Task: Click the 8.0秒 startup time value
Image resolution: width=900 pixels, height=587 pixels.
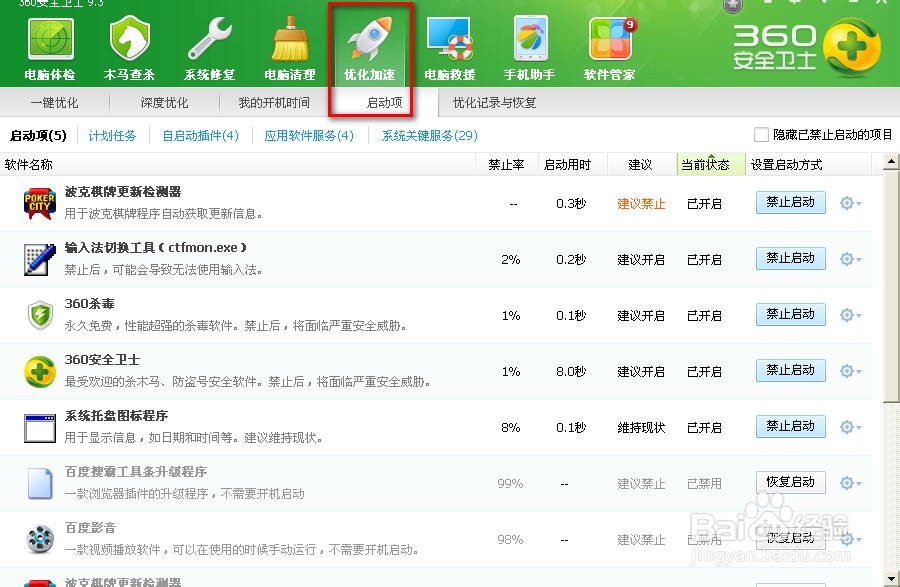Action: tap(571, 372)
